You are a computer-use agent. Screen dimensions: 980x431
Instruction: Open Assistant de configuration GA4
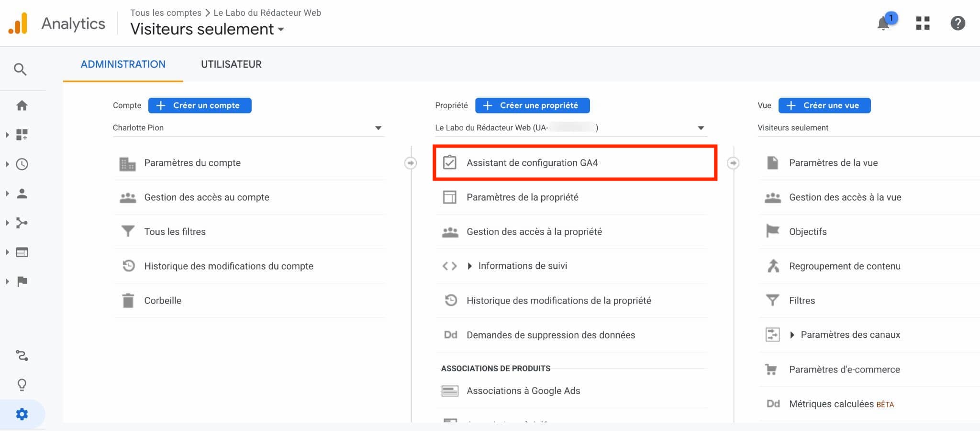click(574, 163)
